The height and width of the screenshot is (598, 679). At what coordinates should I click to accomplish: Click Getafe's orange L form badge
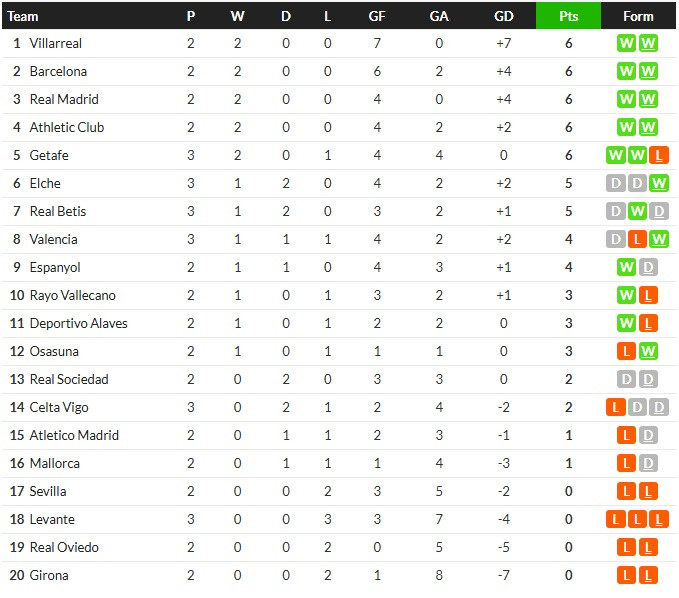659,155
